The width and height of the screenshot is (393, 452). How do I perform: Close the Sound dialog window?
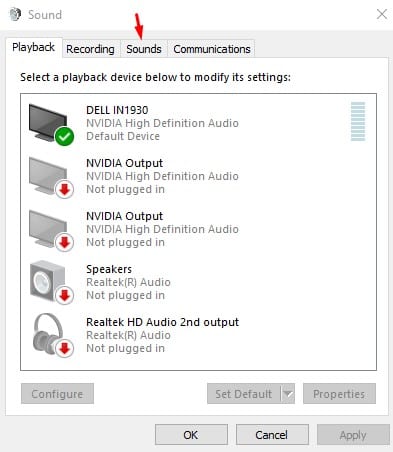(x=382, y=14)
